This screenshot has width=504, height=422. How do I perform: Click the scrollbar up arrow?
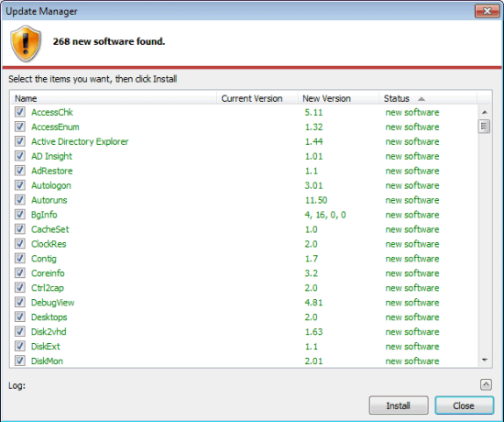point(485,112)
